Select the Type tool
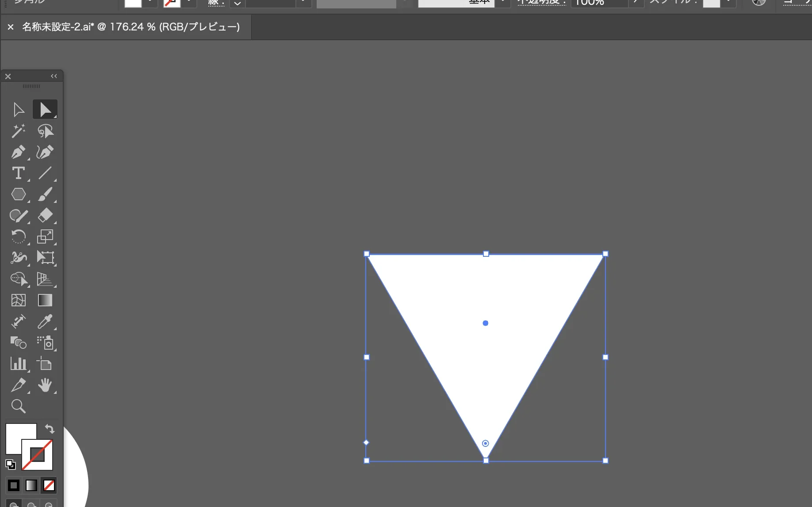Viewport: 812px width, 507px height. tap(18, 173)
